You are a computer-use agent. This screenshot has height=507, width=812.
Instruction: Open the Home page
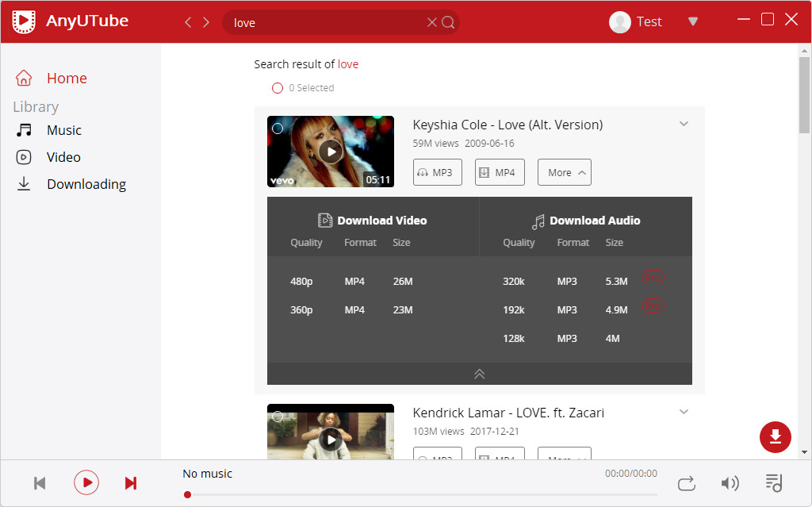(x=67, y=79)
